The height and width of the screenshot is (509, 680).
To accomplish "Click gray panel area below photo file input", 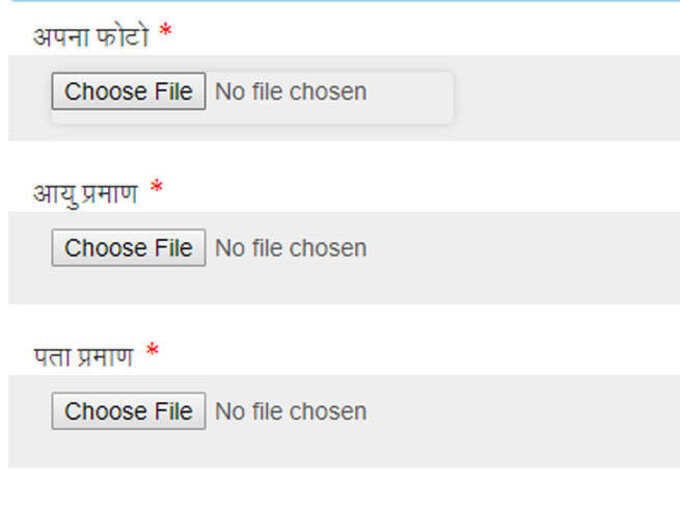I will [344, 133].
